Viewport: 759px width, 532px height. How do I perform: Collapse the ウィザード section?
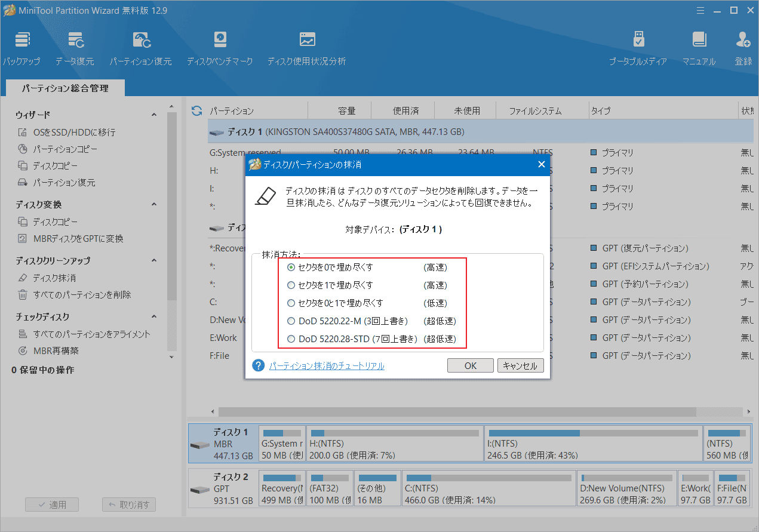click(x=154, y=115)
